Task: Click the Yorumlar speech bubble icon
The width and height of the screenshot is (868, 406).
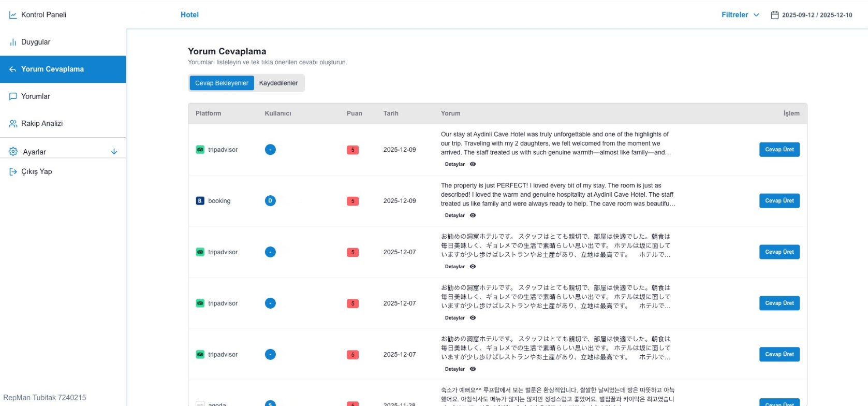Action: coord(13,96)
